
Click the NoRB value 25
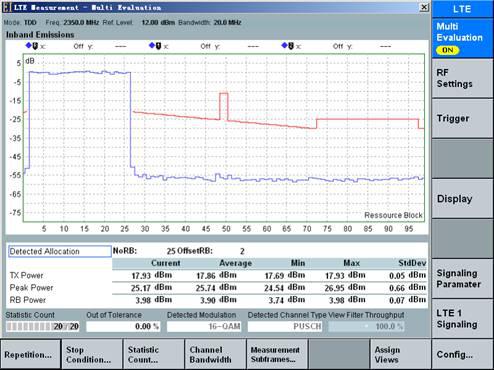click(x=171, y=251)
